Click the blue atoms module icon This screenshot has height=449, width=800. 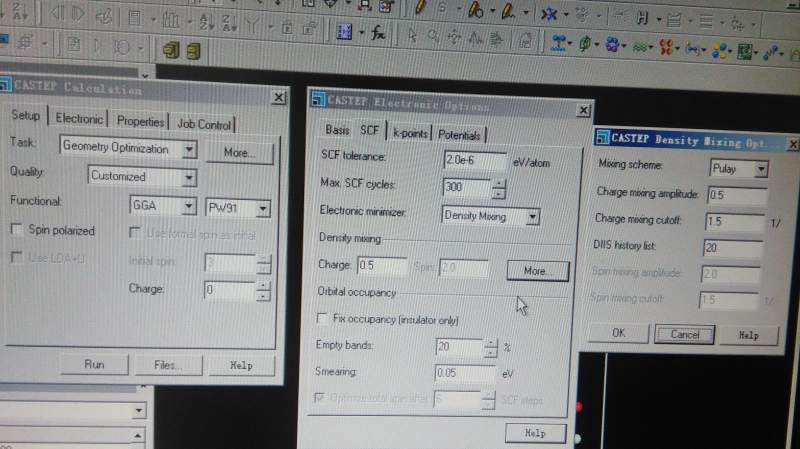(558, 43)
